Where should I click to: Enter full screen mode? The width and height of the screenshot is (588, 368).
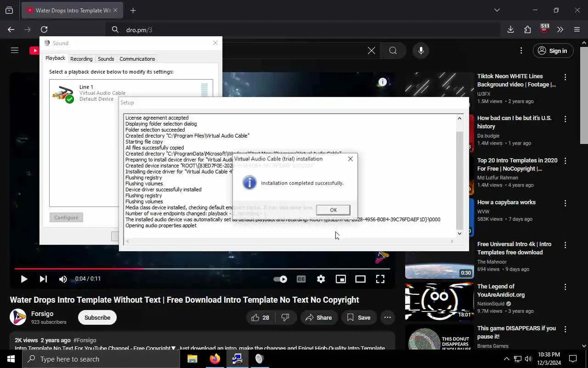coord(380,279)
